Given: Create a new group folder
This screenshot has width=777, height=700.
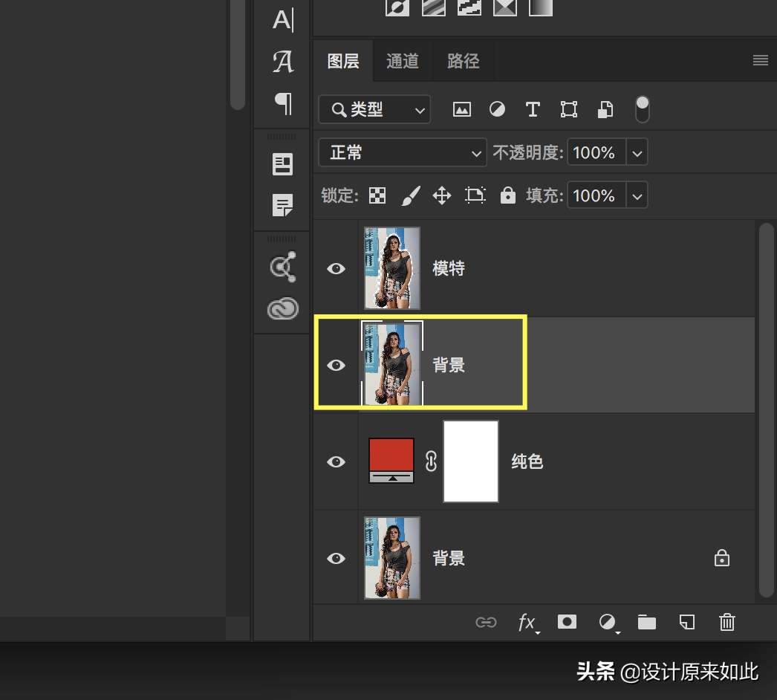Looking at the screenshot, I should (647, 622).
